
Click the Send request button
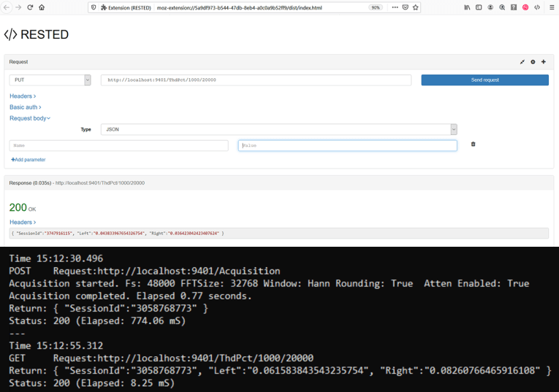point(484,80)
